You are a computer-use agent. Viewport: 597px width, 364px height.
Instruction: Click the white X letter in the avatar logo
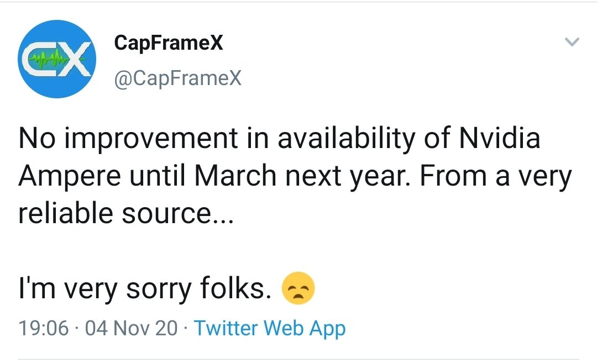point(78,59)
